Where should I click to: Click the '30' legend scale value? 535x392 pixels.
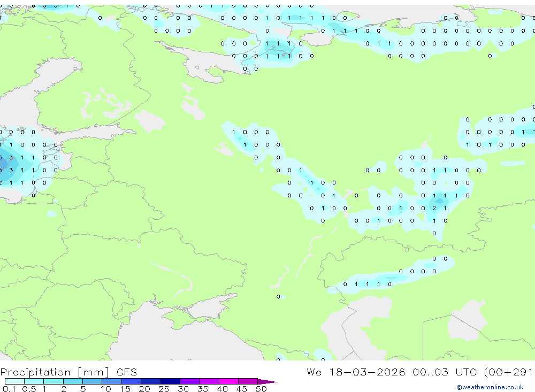pyautogui.click(x=183, y=389)
